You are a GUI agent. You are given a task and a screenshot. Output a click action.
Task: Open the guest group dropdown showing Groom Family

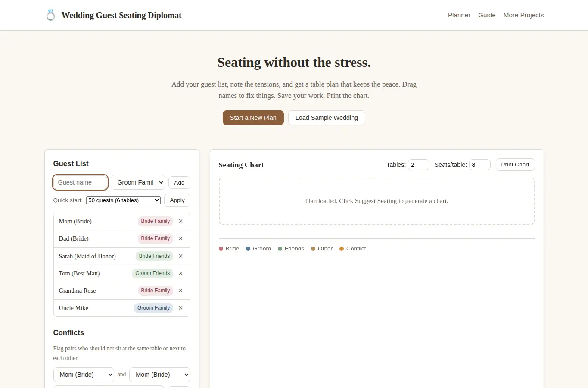coord(138,182)
